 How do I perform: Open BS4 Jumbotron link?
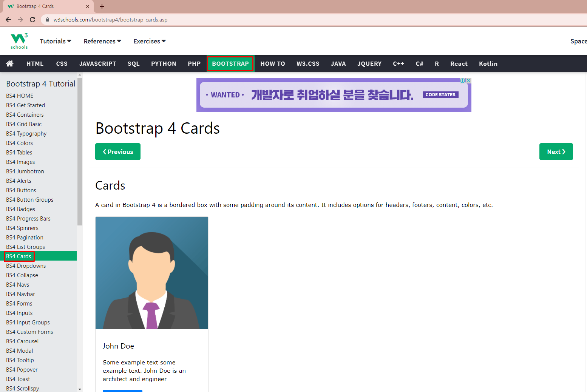pos(25,171)
